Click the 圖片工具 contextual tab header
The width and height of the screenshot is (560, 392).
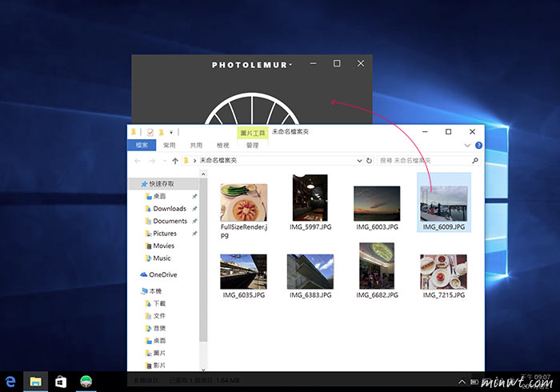[x=253, y=133]
